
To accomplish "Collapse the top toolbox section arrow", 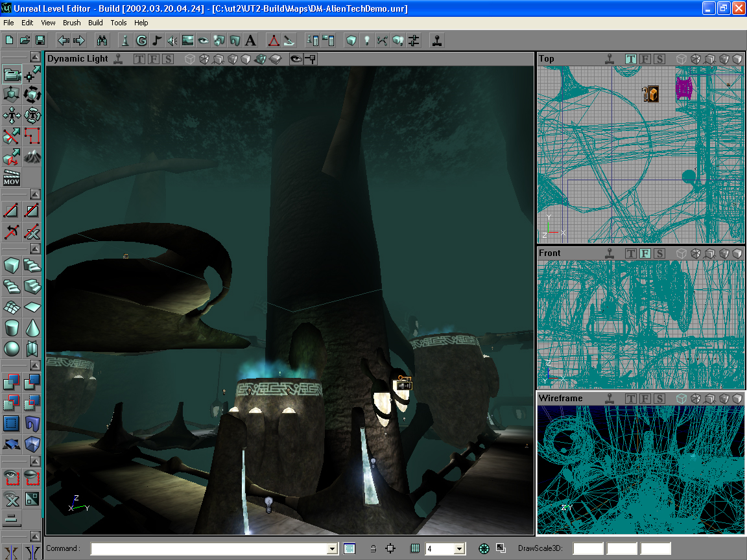I will [x=36, y=58].
